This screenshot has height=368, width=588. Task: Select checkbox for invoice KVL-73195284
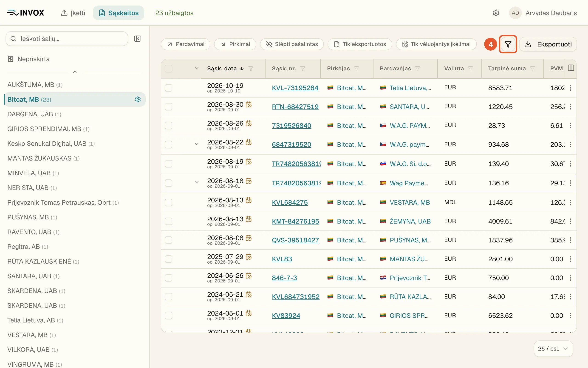coord(169,88)
